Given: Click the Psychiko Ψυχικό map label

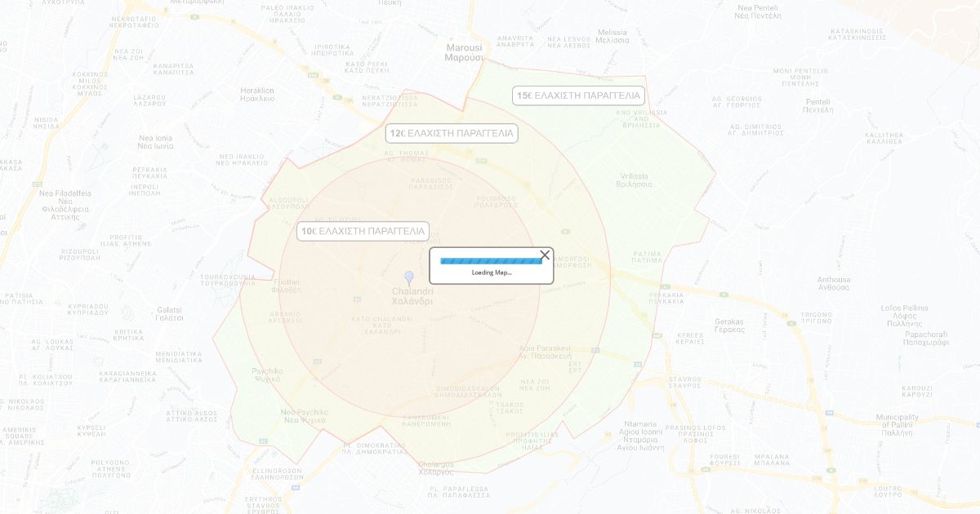Looking at the screenshot, I should (268, 374).
